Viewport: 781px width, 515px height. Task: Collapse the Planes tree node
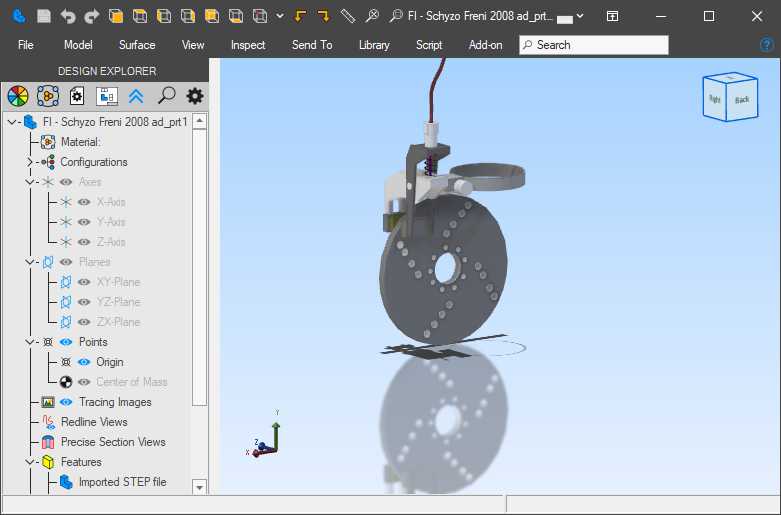29,262
